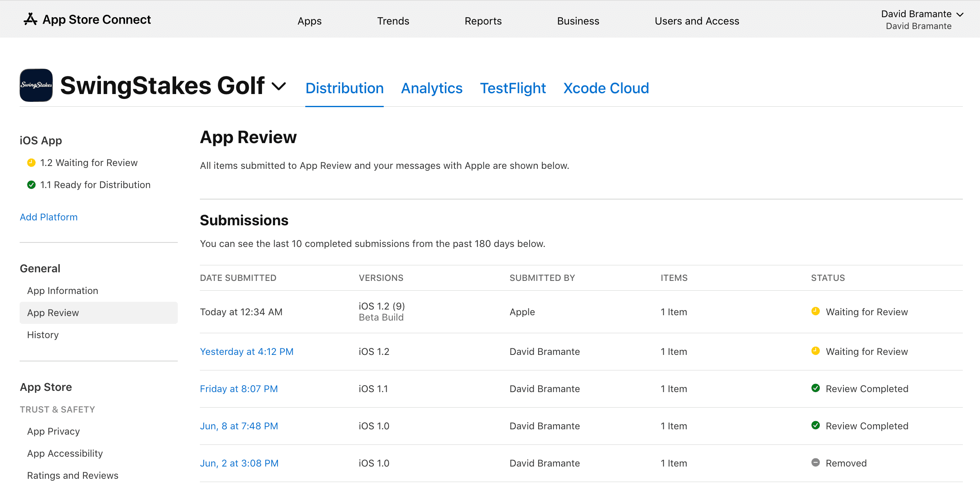Click the SwingStakes Golf app icon

[36, 85]
